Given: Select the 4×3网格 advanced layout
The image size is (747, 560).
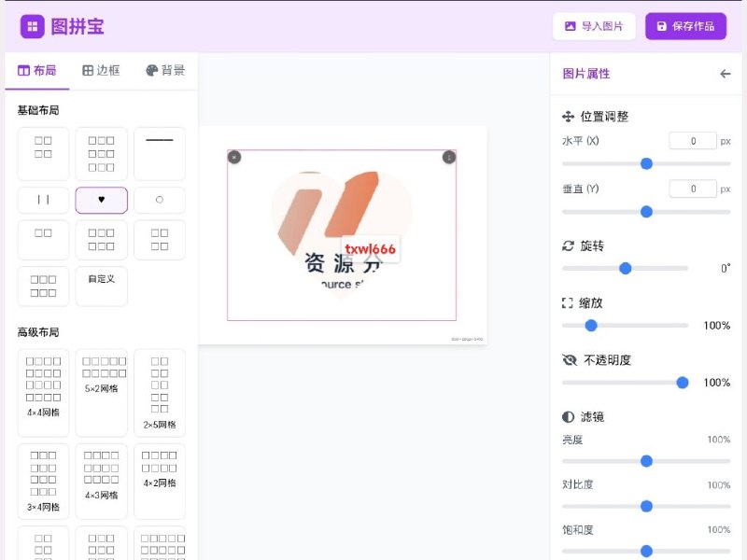Looking at the screenshot, I should [x=102, y=481].
